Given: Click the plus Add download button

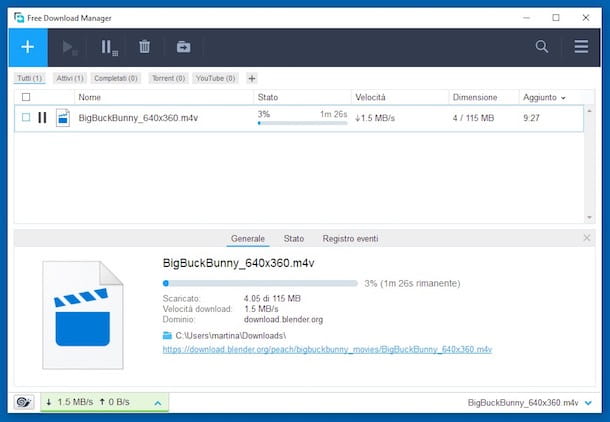Looking at the screenshot, I should pos(27,47).
